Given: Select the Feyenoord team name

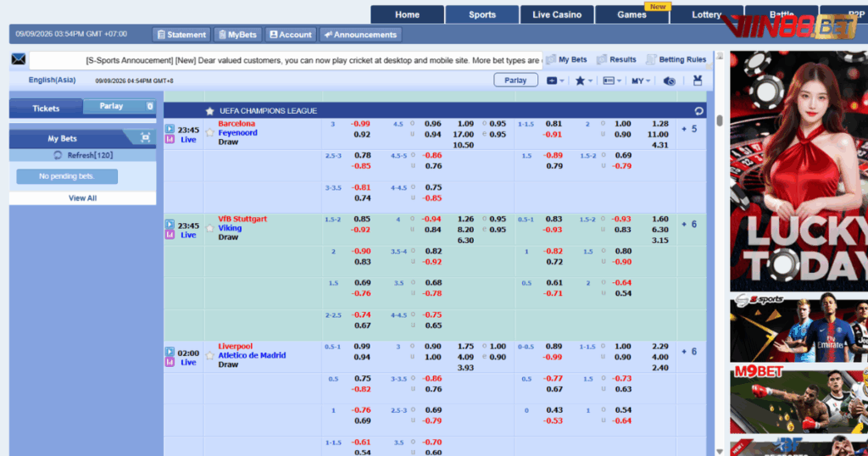Looking at the screenshot, I should 237,133.
